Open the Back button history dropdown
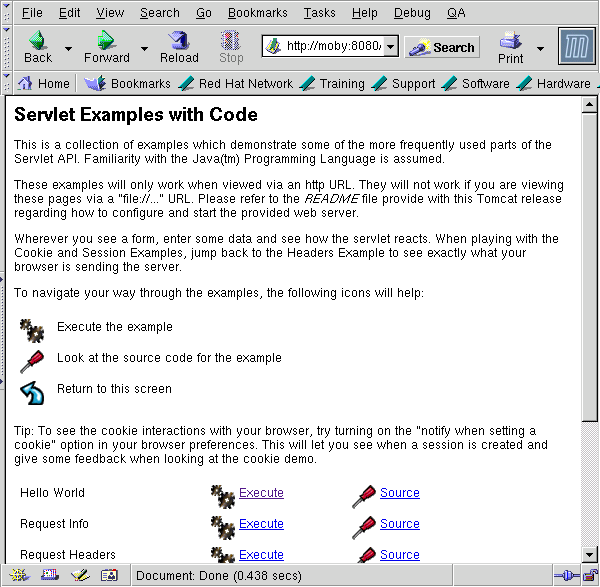The image size is (600, 587). click(x=68, y=48)
